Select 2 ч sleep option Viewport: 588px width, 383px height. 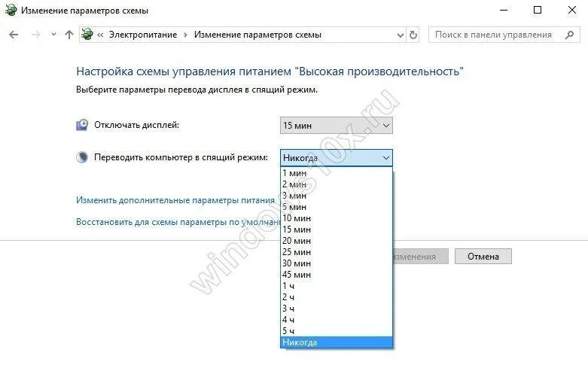(x=337, y=297)
